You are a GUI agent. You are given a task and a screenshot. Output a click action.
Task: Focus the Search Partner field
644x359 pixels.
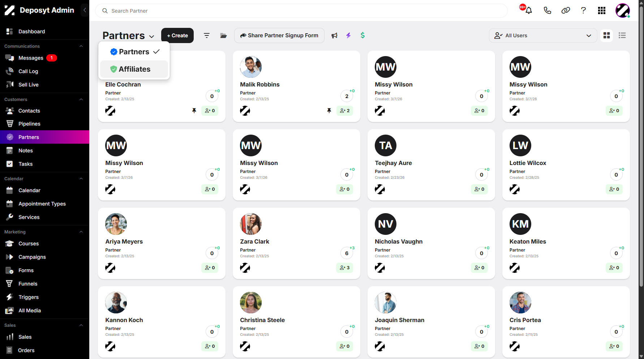[301, 11]
